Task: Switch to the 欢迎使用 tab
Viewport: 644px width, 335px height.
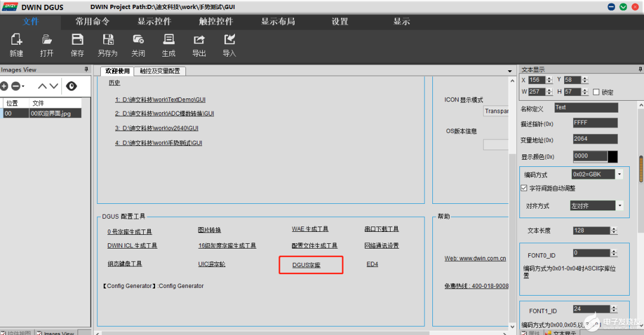Action: click(117, 71)
